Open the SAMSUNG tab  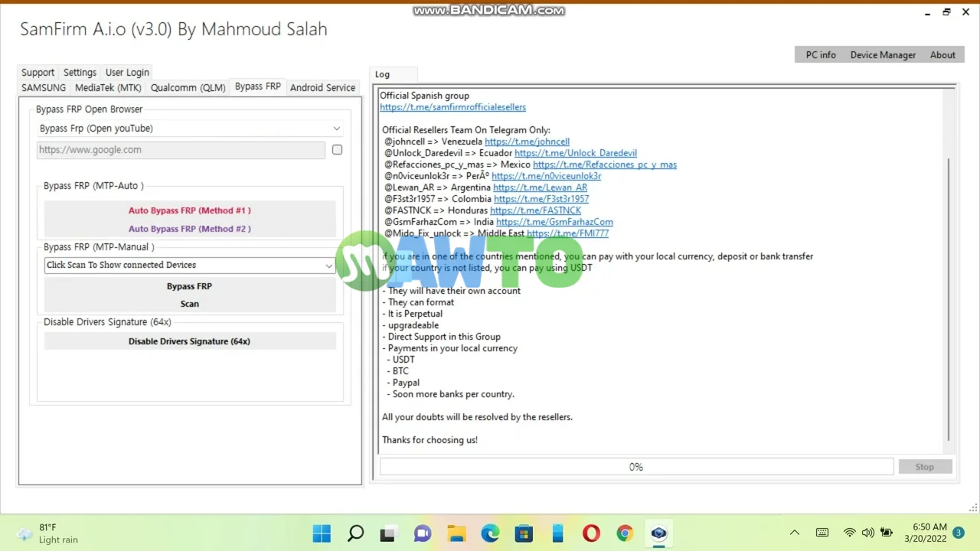pyautogui.click(x=44, y=88)
